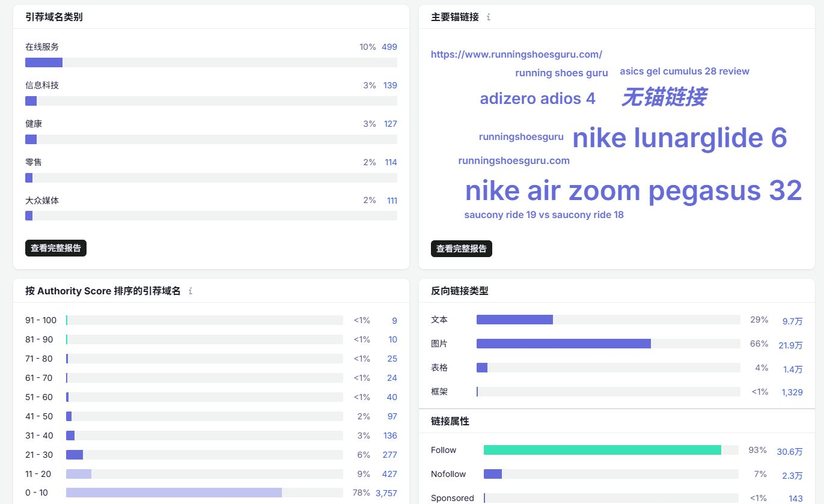Viewport: 824px width, 504px height.
Task: Click the 143 Sponsored links count
Action: pyautogui.click(x=796, y=499)
